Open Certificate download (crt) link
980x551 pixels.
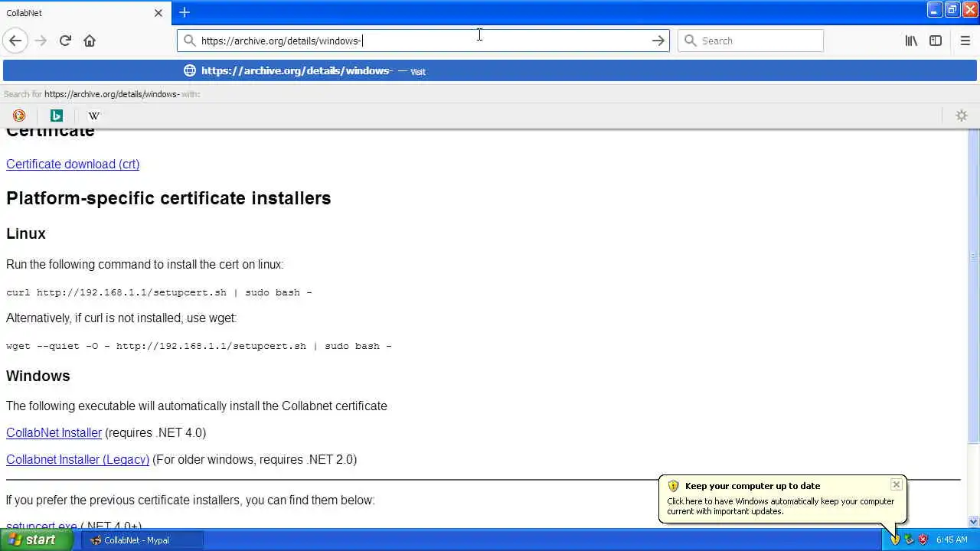(x=73, y=164)
